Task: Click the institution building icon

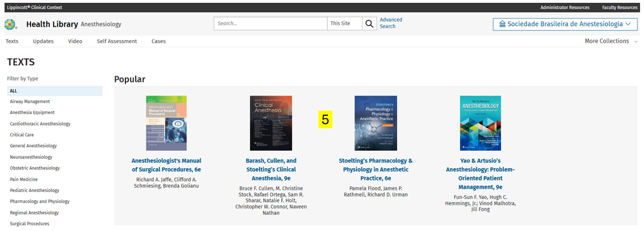Action: pos(502,24)
